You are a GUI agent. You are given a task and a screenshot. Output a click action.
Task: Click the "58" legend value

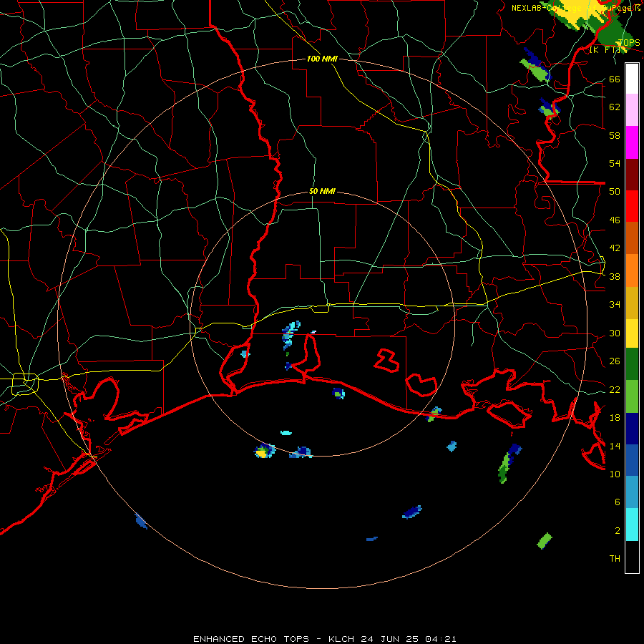tap(615, 135)
